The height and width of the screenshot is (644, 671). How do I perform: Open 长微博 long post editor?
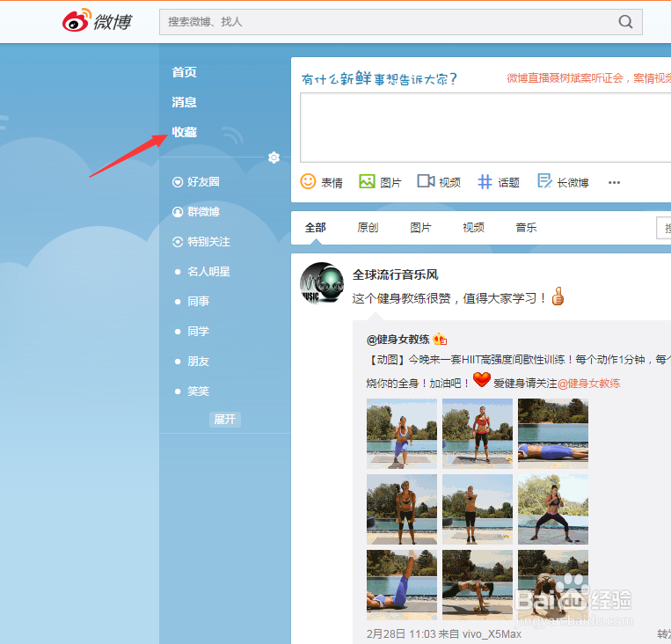[x=563, y=182]
